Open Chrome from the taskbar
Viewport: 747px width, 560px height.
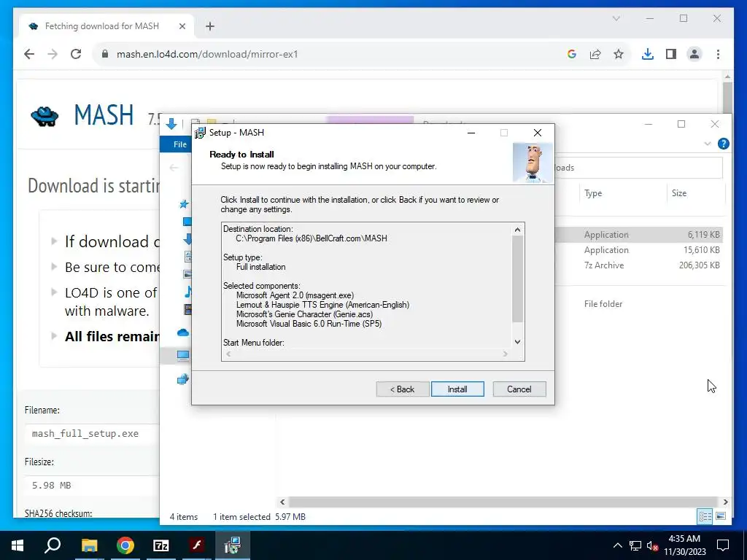click(x=125, y=545)
